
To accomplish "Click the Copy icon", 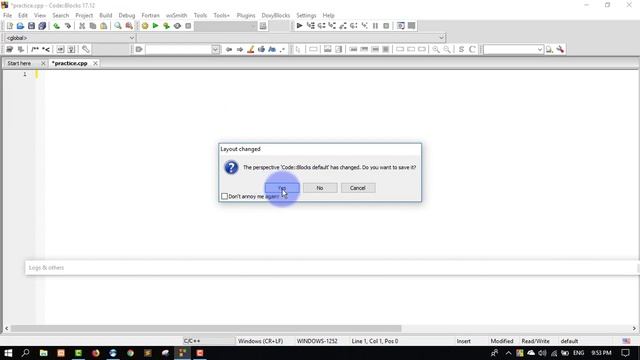I will [93, 26].
